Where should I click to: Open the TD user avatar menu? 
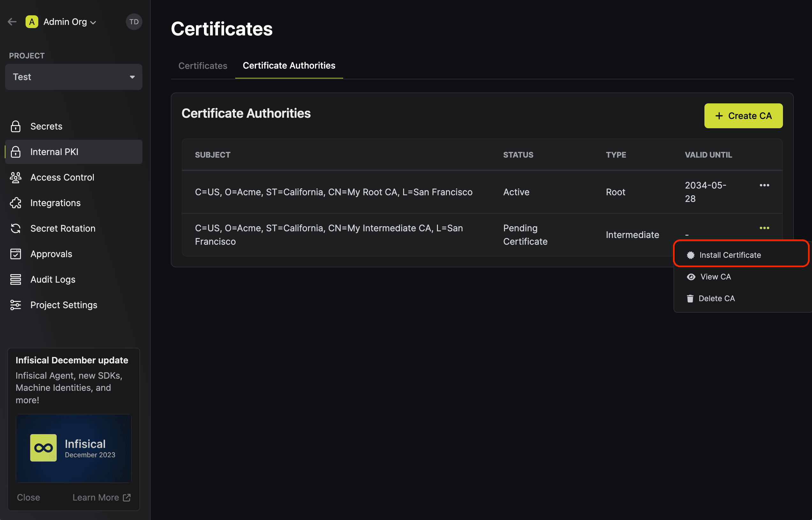pyautogui.click(x=134, y=22)
